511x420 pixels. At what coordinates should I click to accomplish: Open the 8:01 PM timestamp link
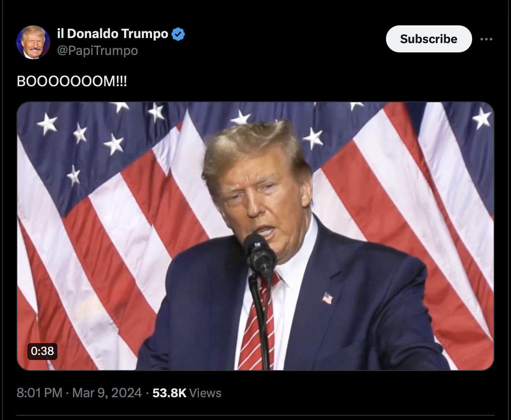[40, 393]
